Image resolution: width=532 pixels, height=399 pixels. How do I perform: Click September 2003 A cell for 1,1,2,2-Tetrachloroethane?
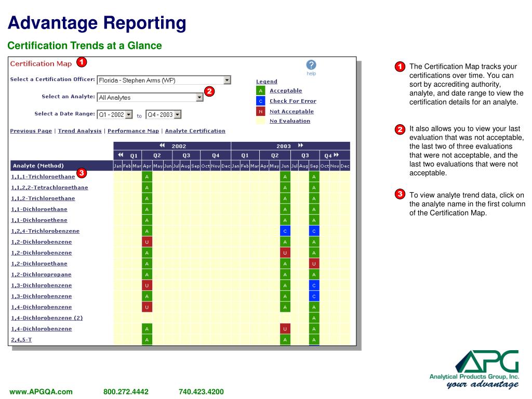[x=314, y=188]
